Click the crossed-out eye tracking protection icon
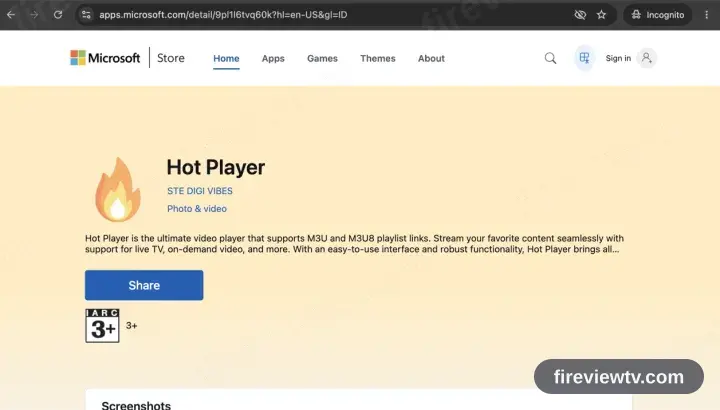 pyautogui.click(x=580, y=15)
